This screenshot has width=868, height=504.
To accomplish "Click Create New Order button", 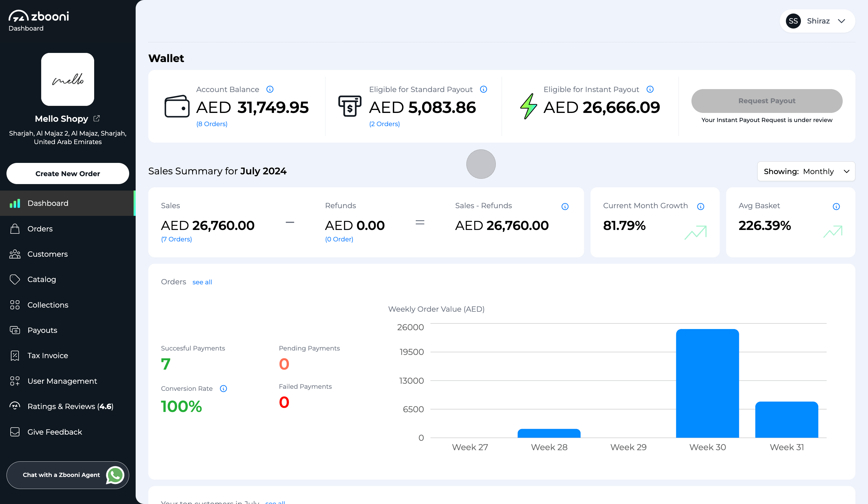I will click(x=67, y=173).
